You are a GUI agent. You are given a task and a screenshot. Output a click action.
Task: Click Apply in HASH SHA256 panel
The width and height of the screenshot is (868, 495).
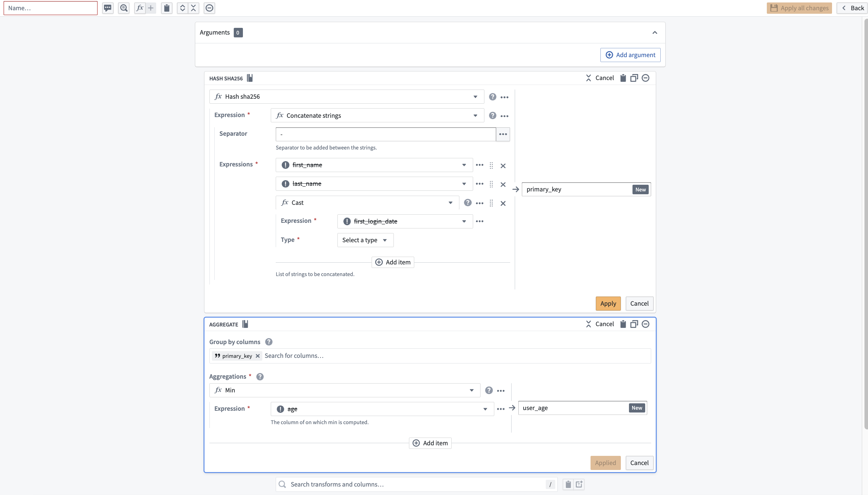[x=608, y=304]
